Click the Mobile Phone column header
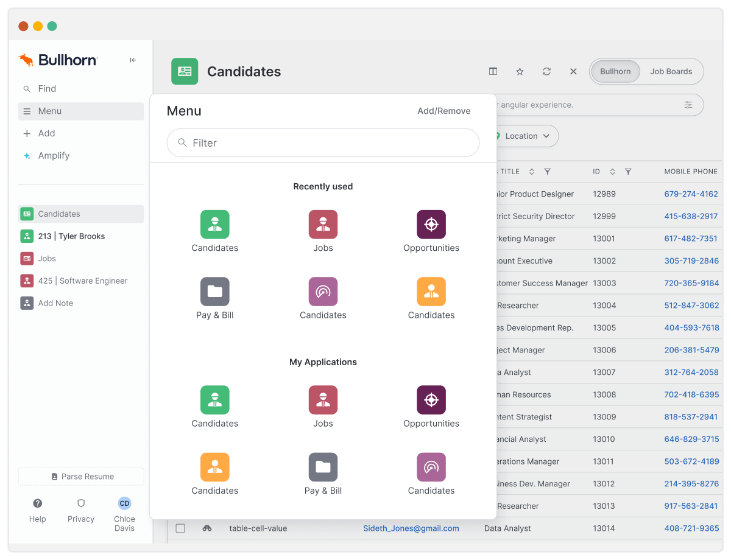 [x=691, y=172]
